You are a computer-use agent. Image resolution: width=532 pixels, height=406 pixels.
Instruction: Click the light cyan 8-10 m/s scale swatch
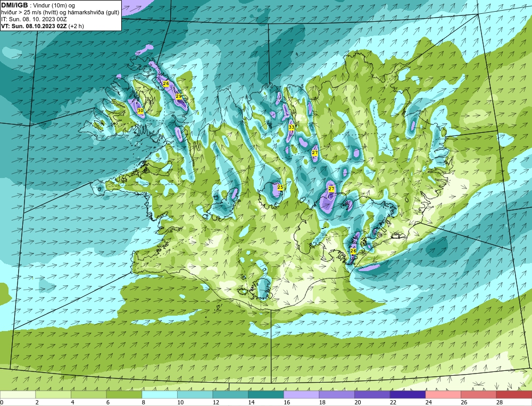[x=160, y=394]
